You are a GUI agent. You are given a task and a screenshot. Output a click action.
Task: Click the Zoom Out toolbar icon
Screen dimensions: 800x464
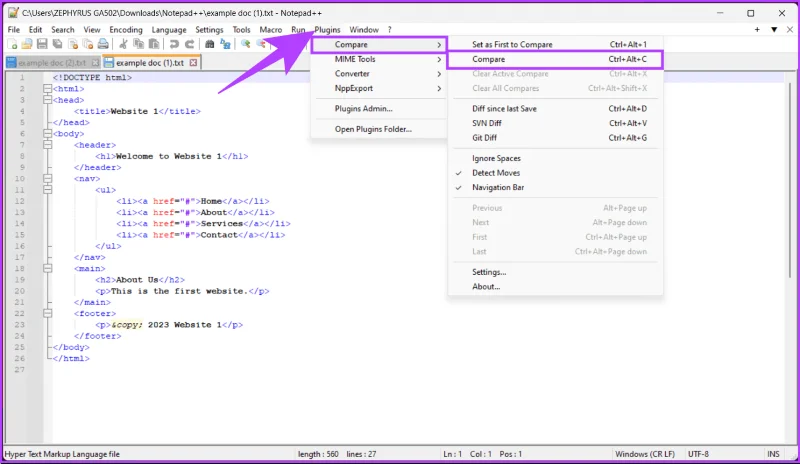261,44
